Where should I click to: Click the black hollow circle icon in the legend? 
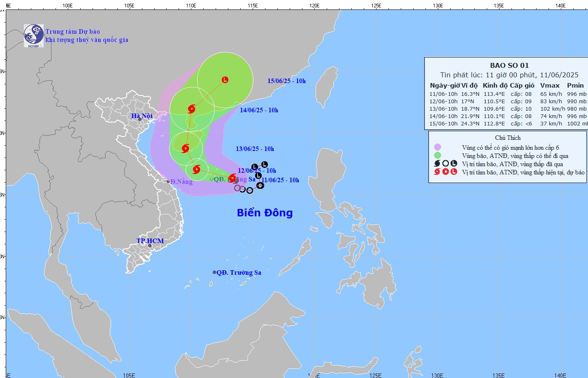pos(446,164)
